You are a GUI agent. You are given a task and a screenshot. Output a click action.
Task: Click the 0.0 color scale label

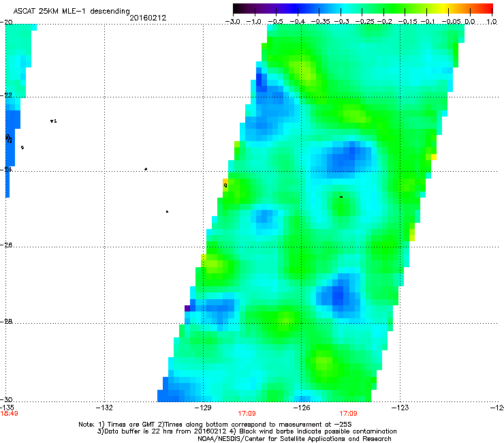click(x=470, y=22)
